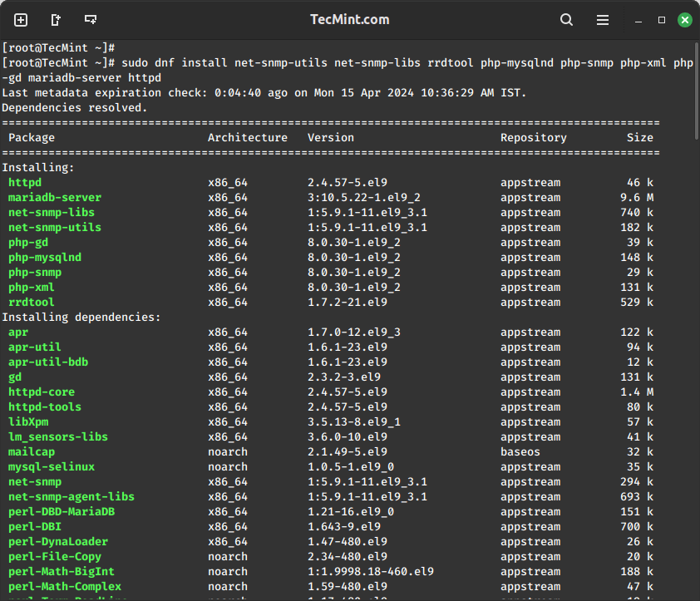The height and width of the screenshot is (601, 700).
Task: Click the TecMint.com window title
Action: tap(349, 20)
